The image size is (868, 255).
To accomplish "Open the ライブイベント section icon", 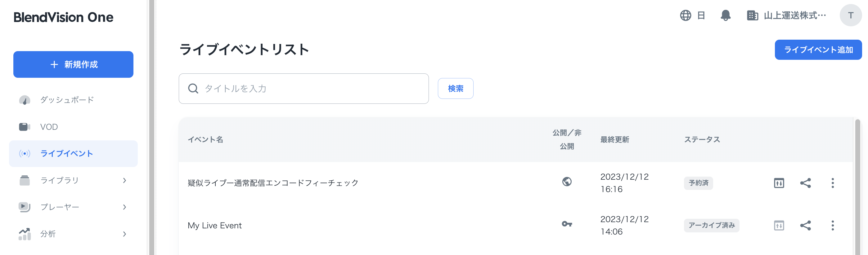I will [25, 153].
